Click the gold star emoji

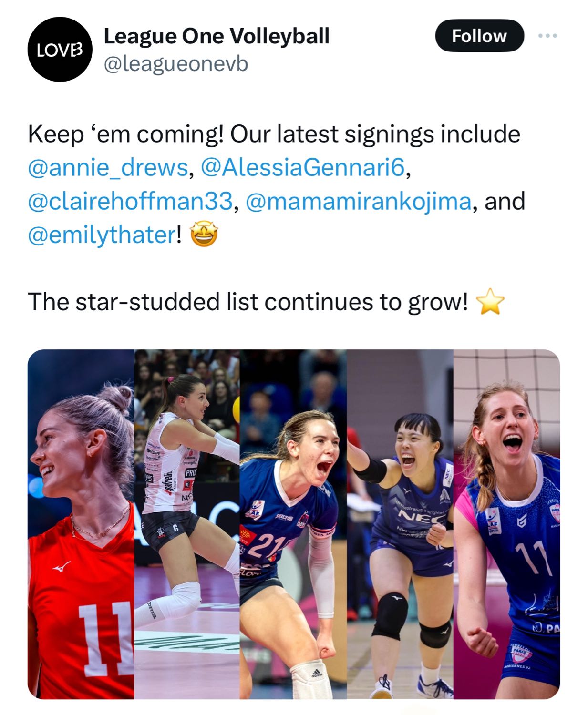(490, 303)
